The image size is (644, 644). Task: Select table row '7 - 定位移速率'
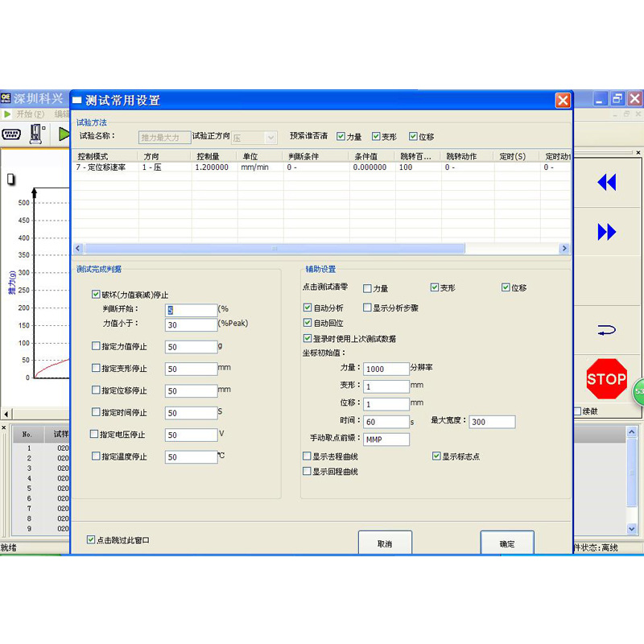point(321,167)
